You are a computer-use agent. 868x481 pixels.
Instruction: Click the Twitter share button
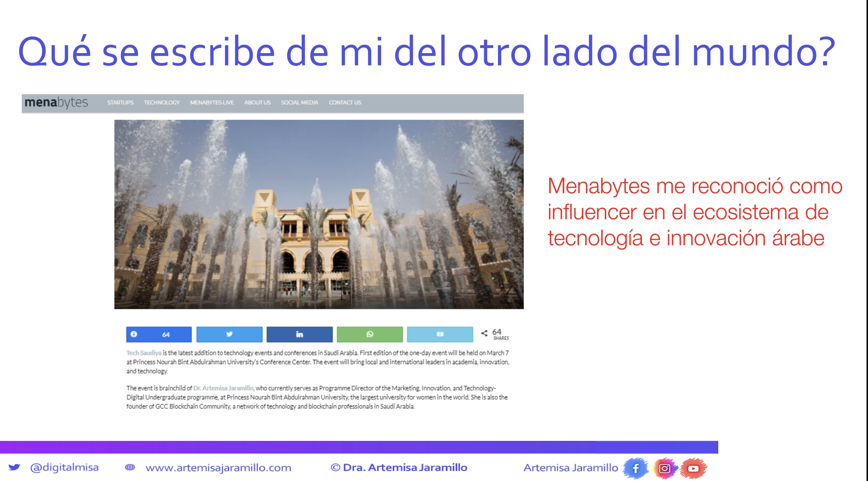tap(229, 334)
